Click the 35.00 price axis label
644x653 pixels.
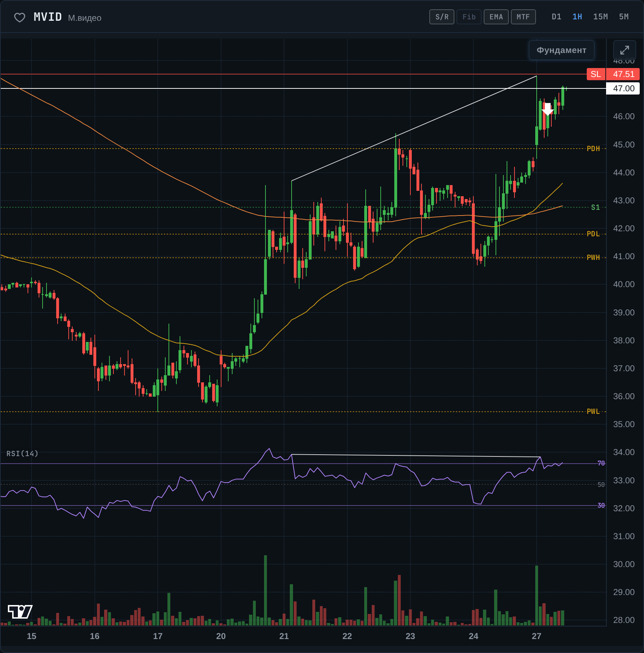(x=624, y=424)
